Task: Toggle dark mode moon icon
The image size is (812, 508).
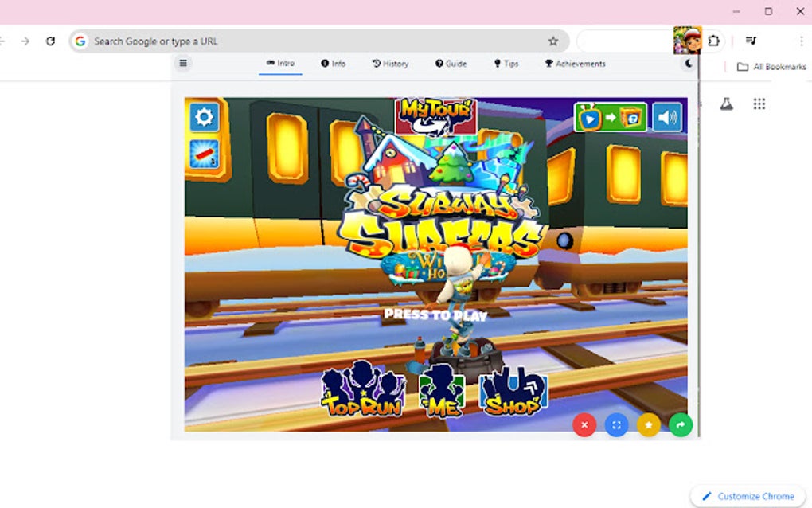Action: click(x=689, y=63)
